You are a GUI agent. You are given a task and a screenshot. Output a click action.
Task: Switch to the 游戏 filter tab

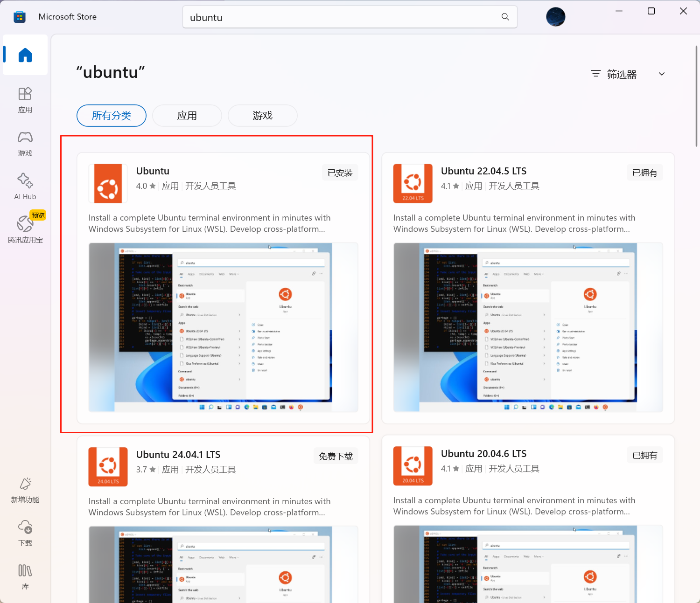[263, 116]
